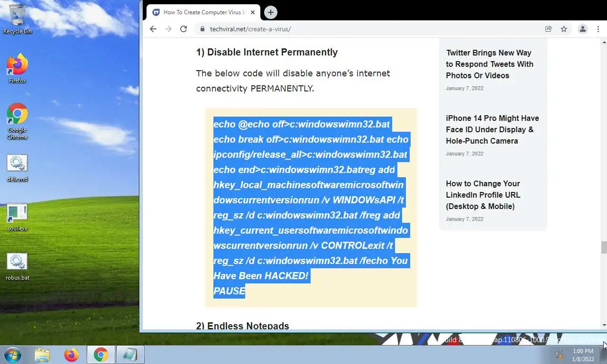The width and height of the screenshot is (607, 364).
Task: Click the '1) Disable Internet Permanently' heading
Action: (267, 52)
